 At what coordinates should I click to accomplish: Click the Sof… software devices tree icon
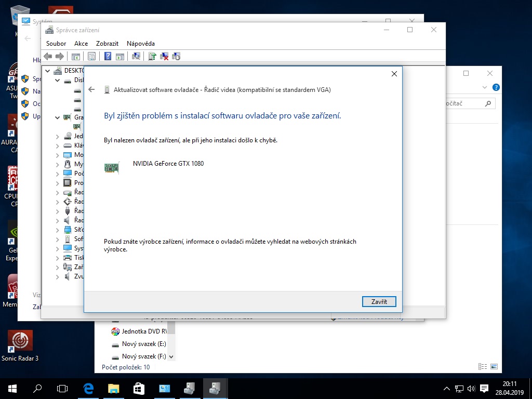[x=68, y=239]
